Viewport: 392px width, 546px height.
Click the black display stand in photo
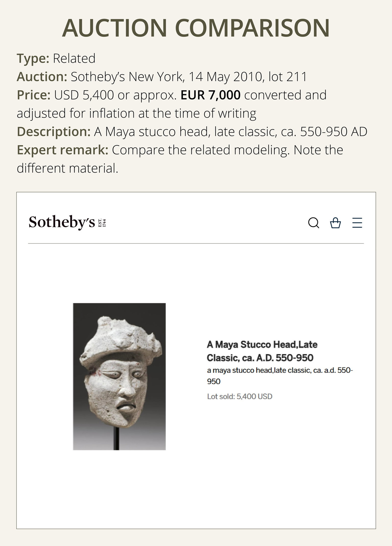pyautogui.click(x=117, y=439)
